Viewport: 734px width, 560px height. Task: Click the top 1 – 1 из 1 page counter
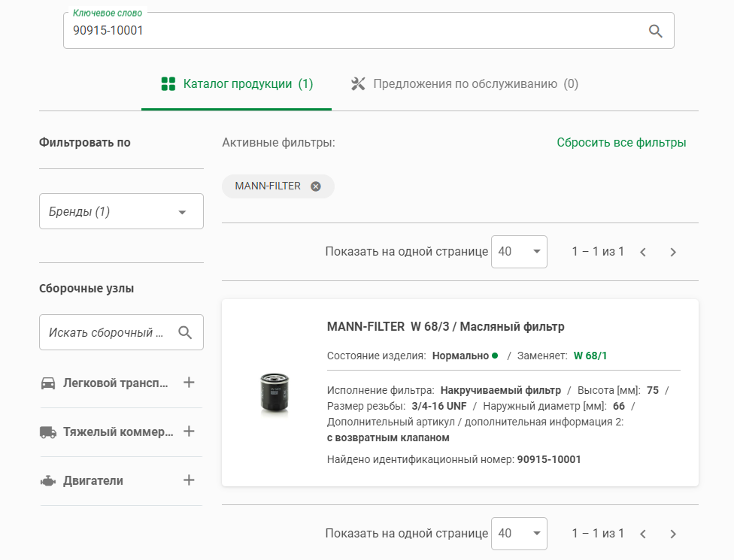(598, 252)
